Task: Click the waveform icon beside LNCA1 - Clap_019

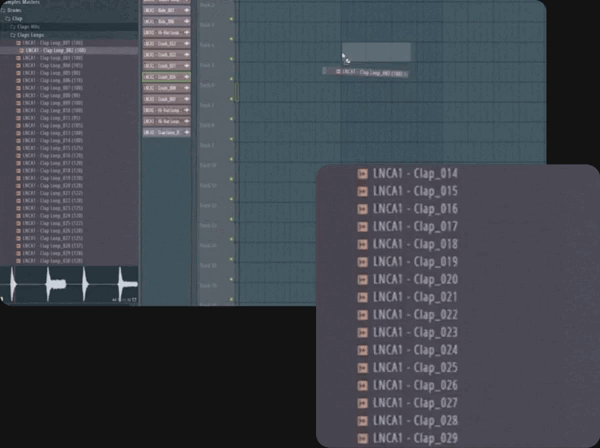Action: [362, 262]
